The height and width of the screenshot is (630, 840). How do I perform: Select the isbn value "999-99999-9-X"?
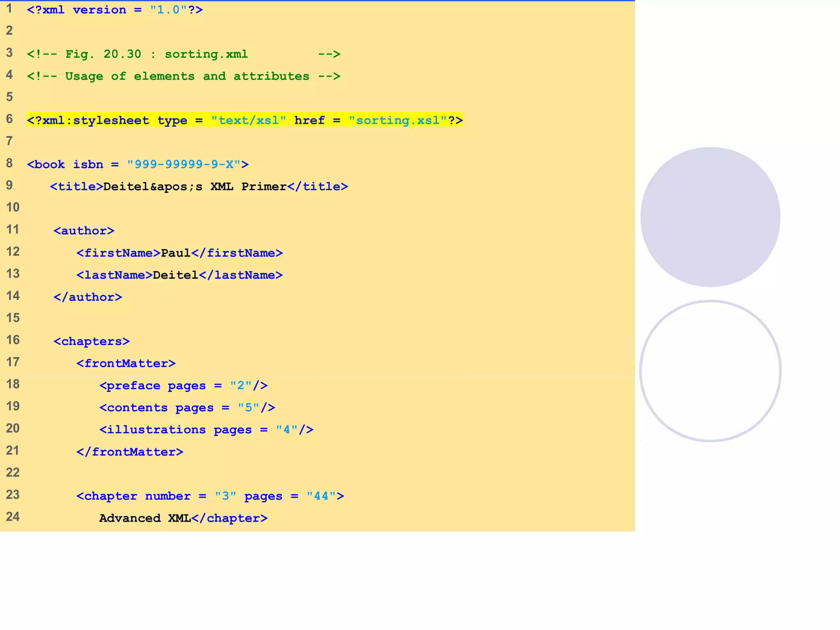coord(184,164)
